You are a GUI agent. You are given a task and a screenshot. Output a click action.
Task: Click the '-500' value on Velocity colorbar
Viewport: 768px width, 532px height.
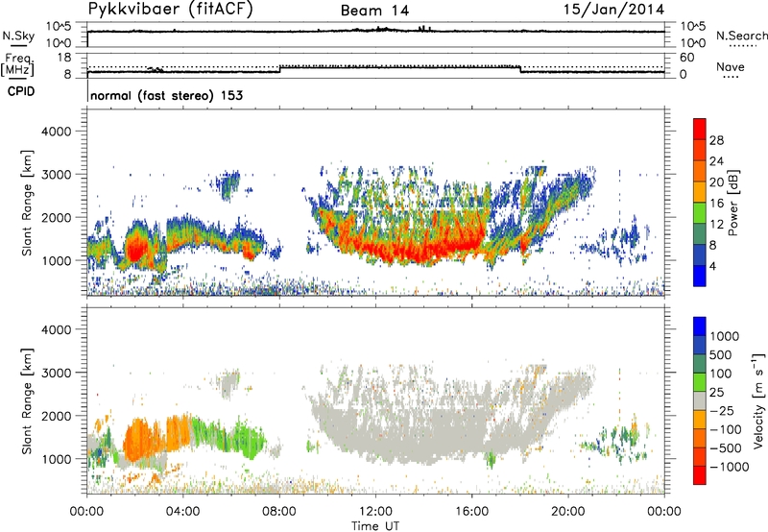point(726,447)
